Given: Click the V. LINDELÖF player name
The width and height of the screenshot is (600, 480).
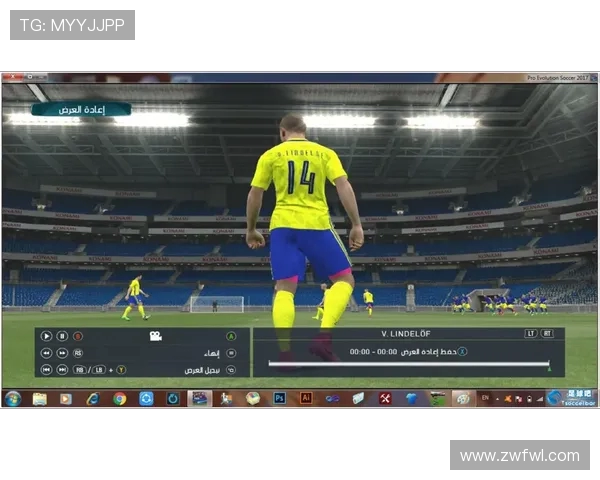Looking at the screenshot, I should click(x=406, y=334).
